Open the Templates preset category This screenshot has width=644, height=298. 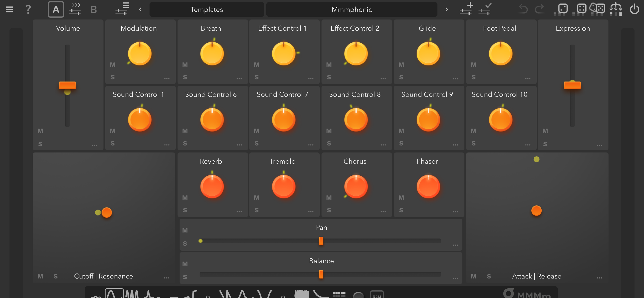[207, 10]
